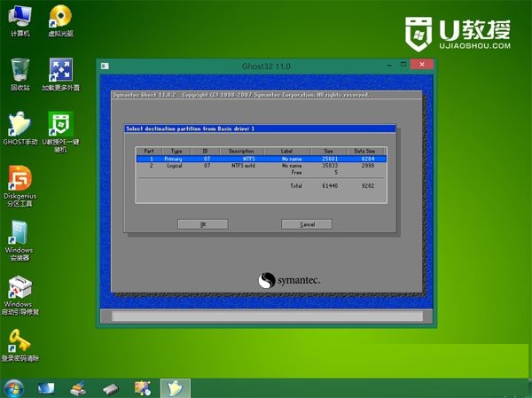This screenshot has height=398, width=532.
Task: Launch Windows 安装器 shortcut
Action: click(19, 240)
